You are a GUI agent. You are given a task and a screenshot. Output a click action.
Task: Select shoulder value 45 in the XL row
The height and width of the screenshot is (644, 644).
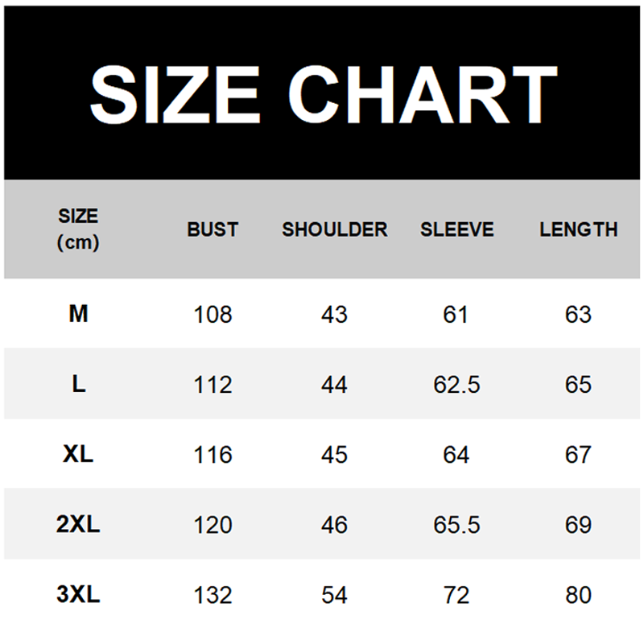(x=334, y=455)
